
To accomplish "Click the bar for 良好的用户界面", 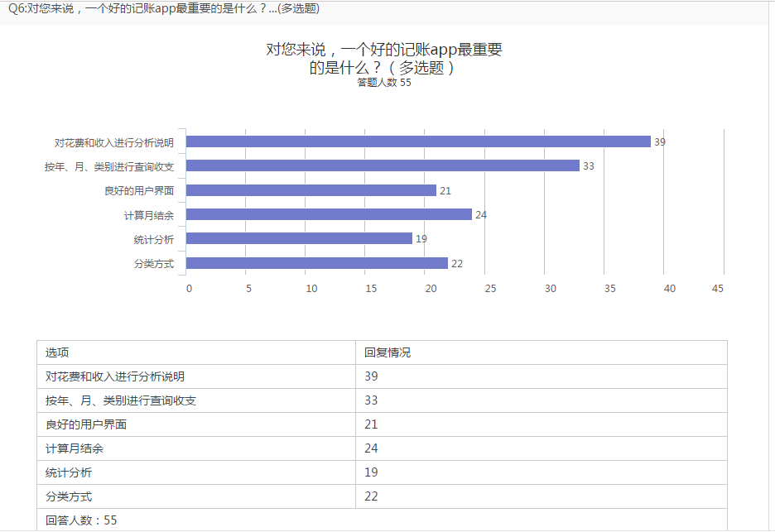I will click(x=311, y=190).
